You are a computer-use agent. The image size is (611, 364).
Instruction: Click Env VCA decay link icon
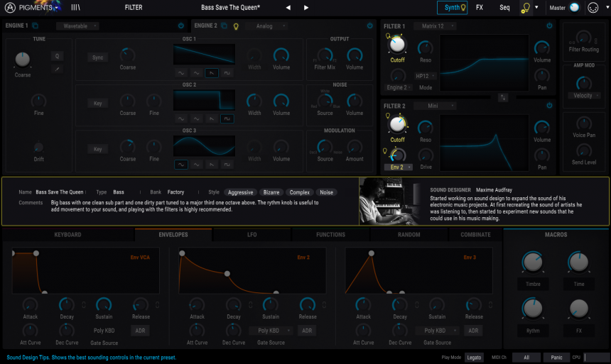(x=84, y=305)
